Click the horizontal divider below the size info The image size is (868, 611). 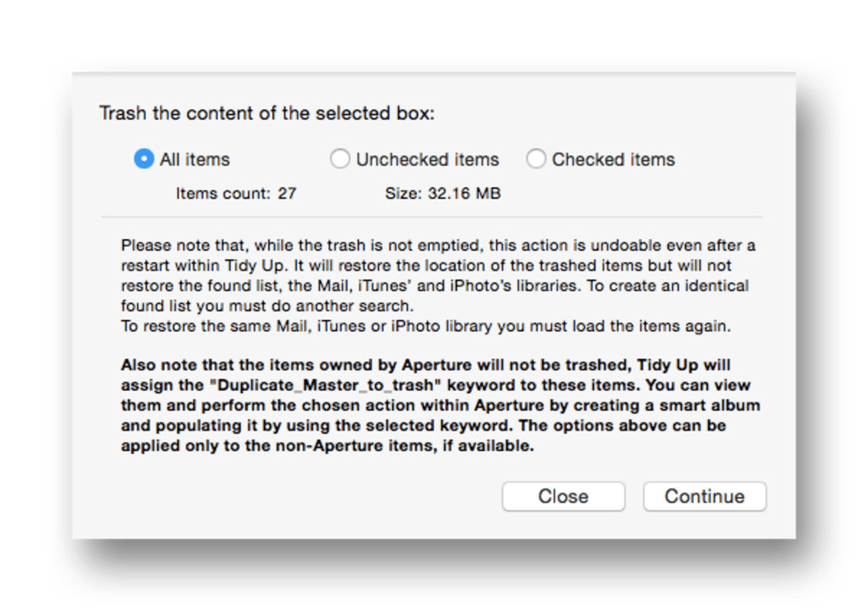click(x=431, y=217)
